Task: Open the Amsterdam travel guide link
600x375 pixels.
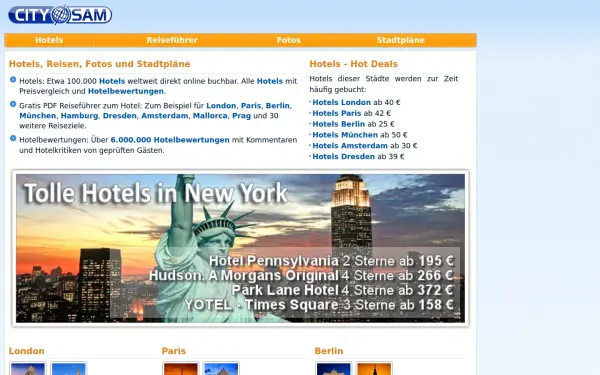Action: point(165,116)
